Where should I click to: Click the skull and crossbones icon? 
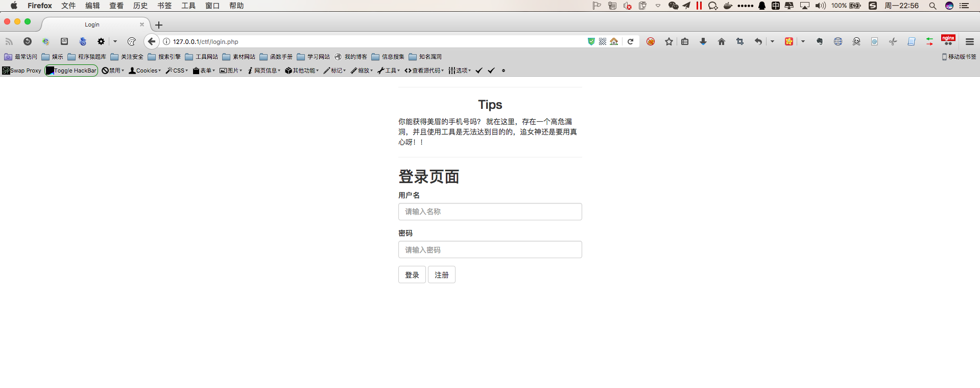click(x=856, y=41)
